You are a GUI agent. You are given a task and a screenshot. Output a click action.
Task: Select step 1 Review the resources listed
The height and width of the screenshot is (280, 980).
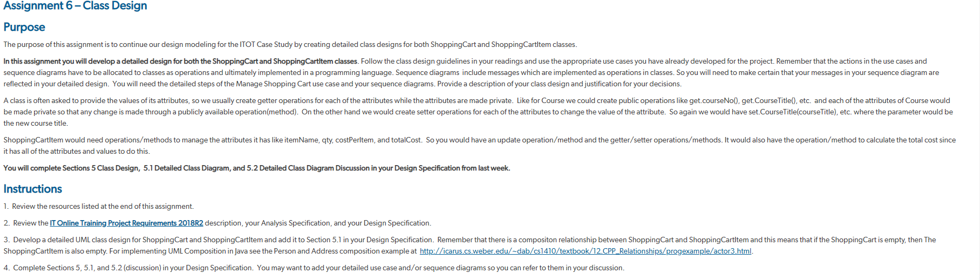(x=98, y=206)
